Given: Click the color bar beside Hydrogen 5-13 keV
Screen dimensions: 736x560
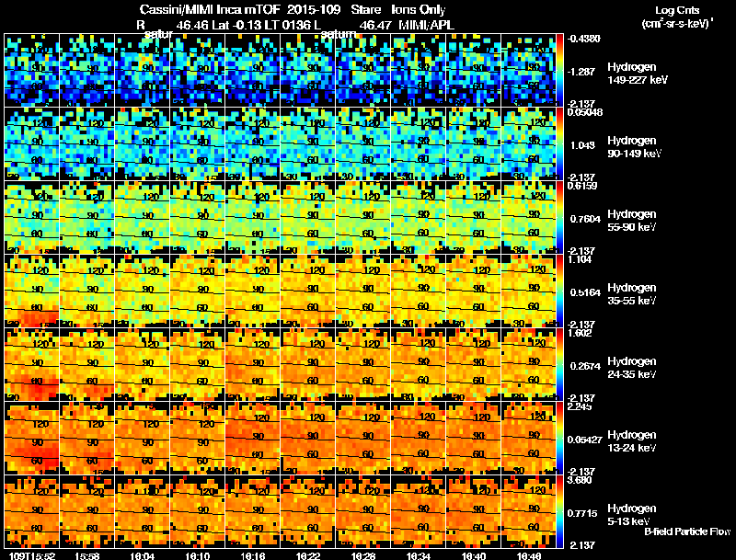Looking at the screenshot, I should click(559, 512).
